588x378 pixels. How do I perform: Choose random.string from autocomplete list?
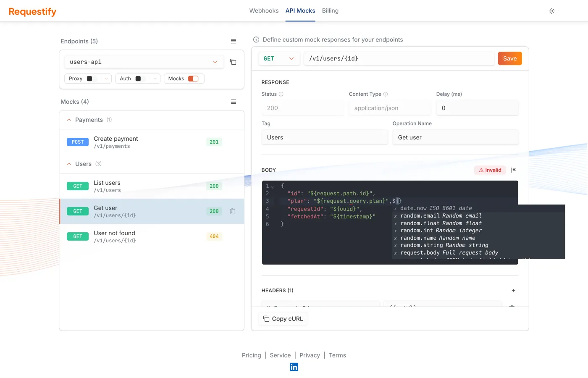tap(479, 245)
